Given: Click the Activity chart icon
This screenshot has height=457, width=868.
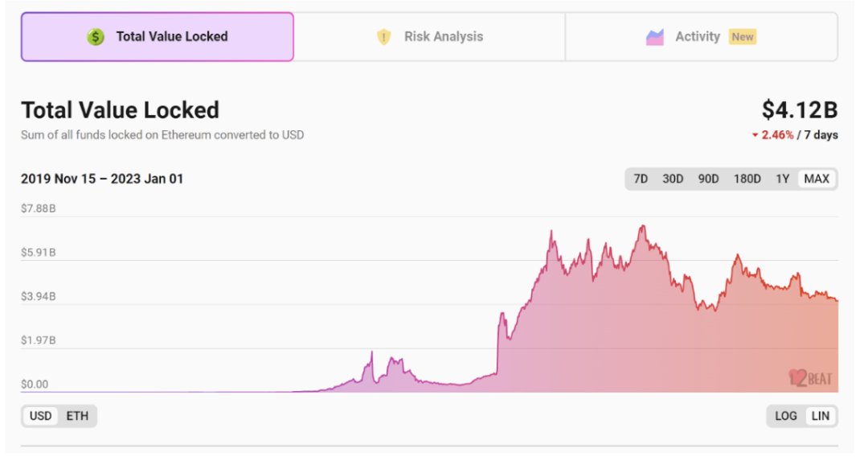Looking at the screenshot, I should coord(655,37).
